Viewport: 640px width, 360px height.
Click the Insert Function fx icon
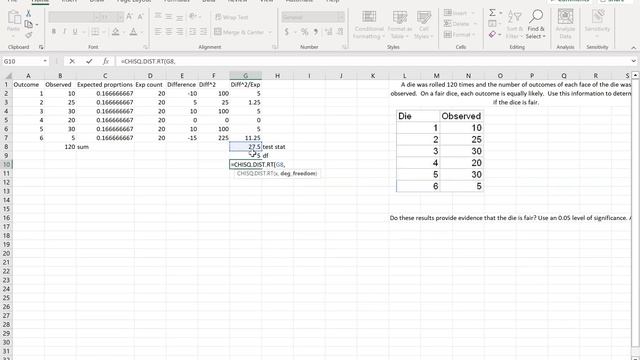pyautogui.click(x=106, y=61)
